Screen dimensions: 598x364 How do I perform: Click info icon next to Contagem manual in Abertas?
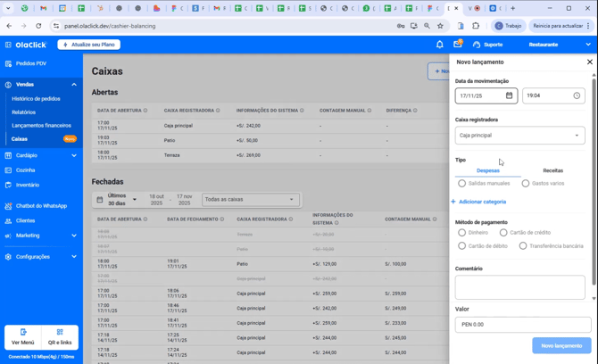click(x=370, y=111)
